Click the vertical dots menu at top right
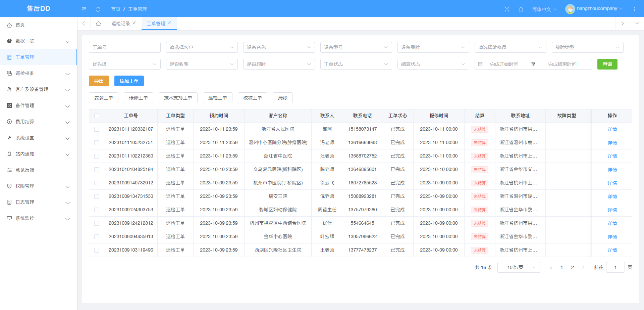Image resolution: width=644 pixels, height=310 pixels. click(x=635, y=8)
